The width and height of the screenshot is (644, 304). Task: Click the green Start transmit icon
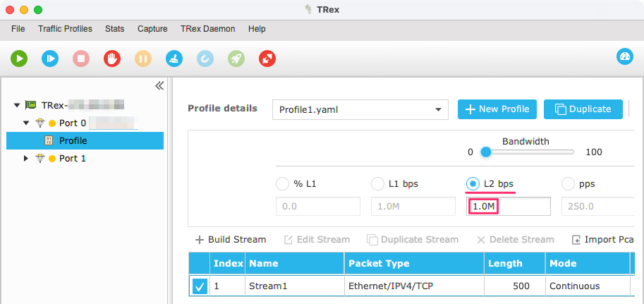coord(19,59)
